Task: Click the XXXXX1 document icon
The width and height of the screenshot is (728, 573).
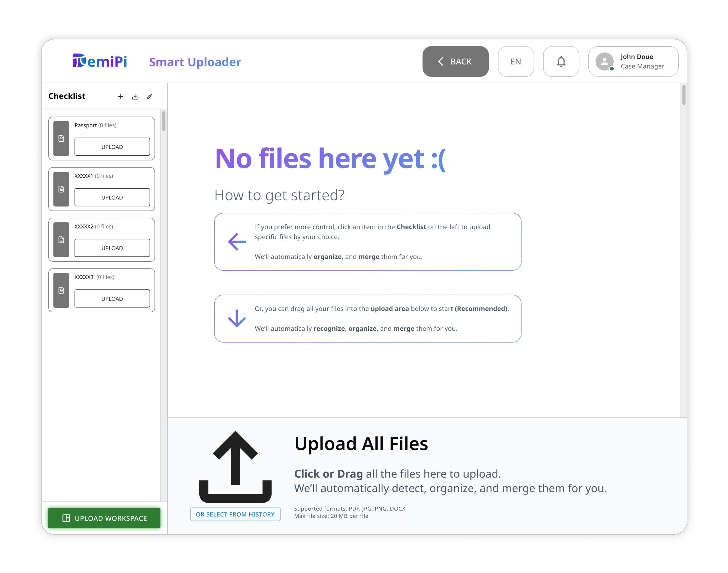Action: coord(61,189)
